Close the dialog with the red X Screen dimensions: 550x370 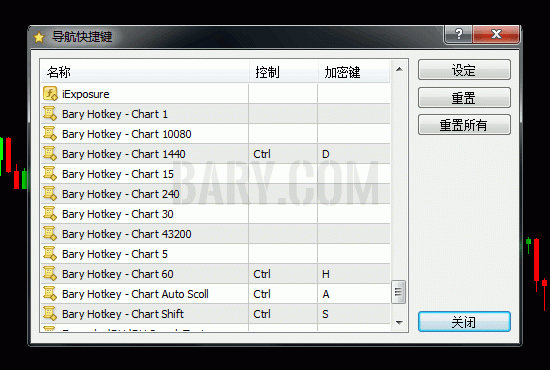tap(496, 34)
